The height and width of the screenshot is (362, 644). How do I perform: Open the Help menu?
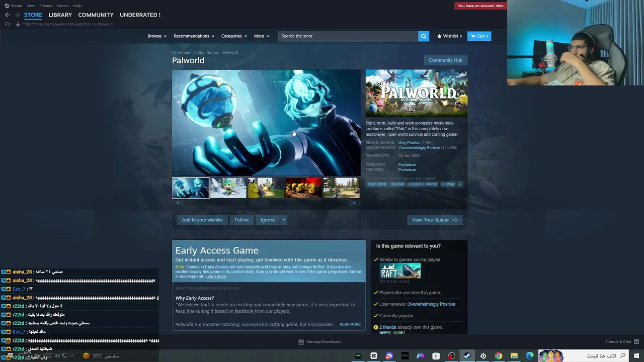pos(77,6)
